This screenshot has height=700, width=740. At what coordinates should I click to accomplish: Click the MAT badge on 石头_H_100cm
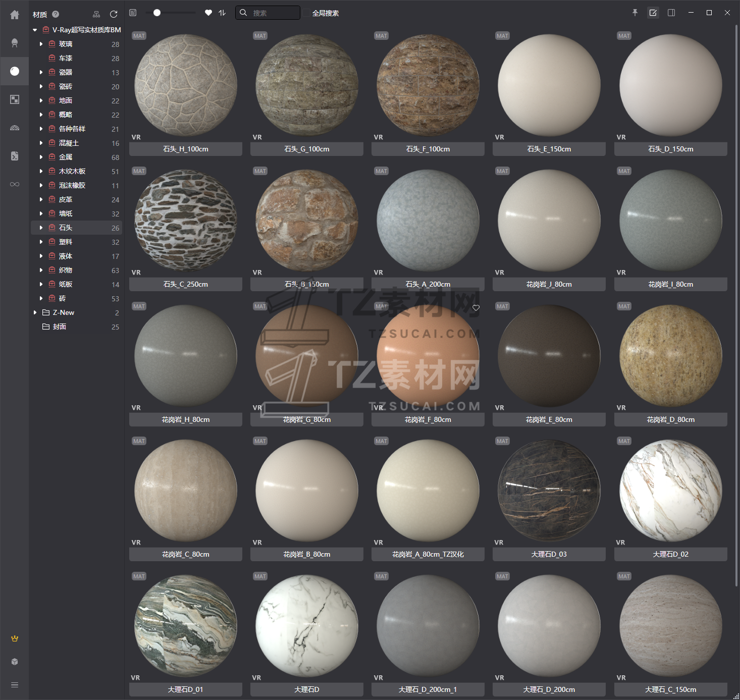coord(139,36)
